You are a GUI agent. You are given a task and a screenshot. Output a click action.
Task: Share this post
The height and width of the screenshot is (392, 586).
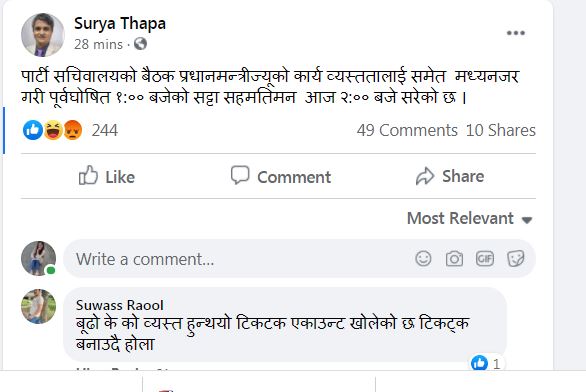coord(450,176)
